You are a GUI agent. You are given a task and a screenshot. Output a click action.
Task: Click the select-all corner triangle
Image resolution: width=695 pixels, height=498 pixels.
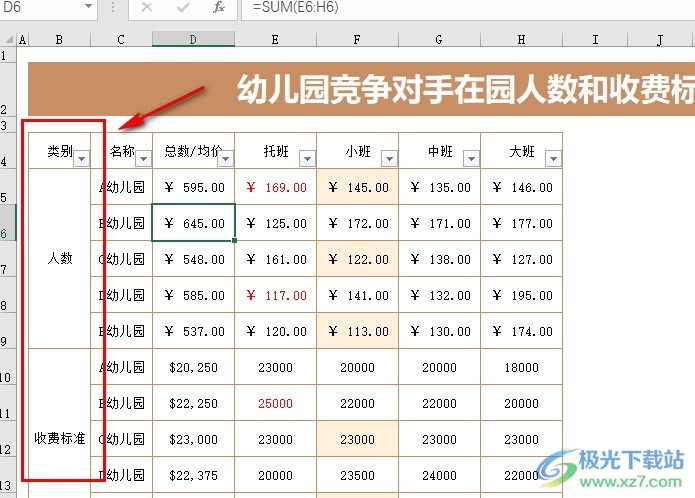point(9,39)
